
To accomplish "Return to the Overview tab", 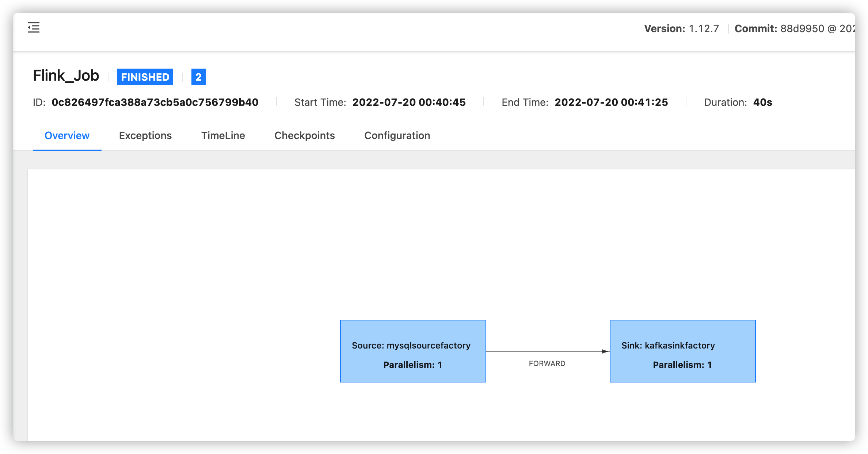I will 67,135.
